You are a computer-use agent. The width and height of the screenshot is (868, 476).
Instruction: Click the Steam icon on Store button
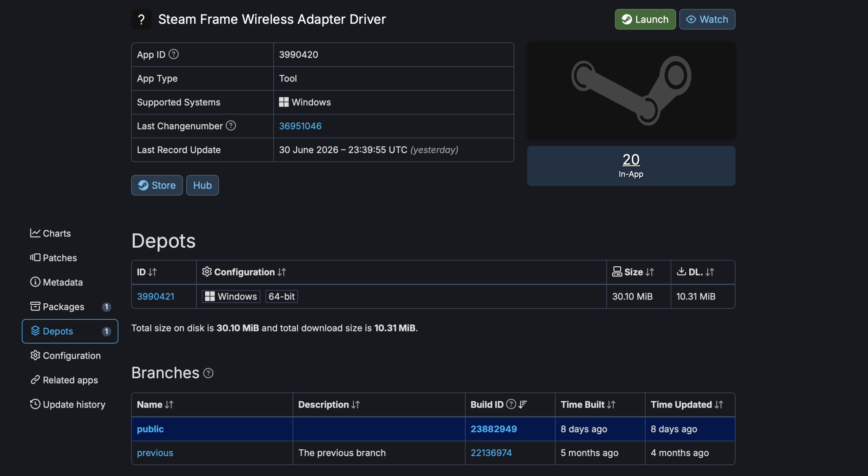143,185
